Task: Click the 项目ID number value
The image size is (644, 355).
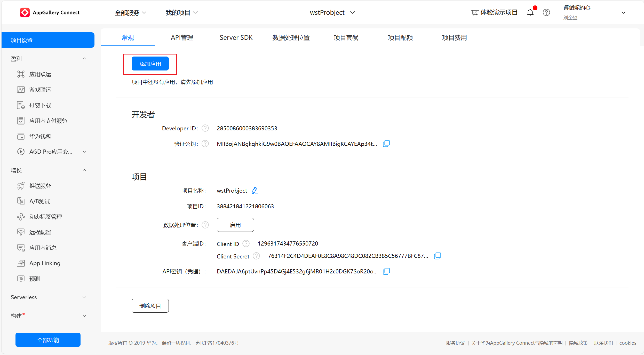Action: [x=245, y=206]
